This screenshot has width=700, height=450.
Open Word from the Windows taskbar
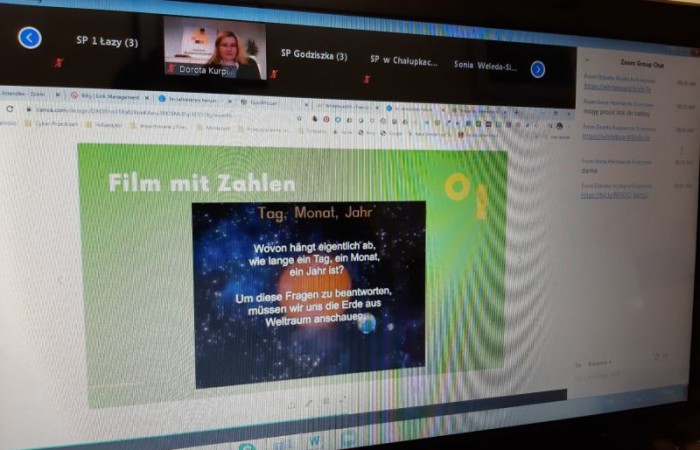click(314, 439)
